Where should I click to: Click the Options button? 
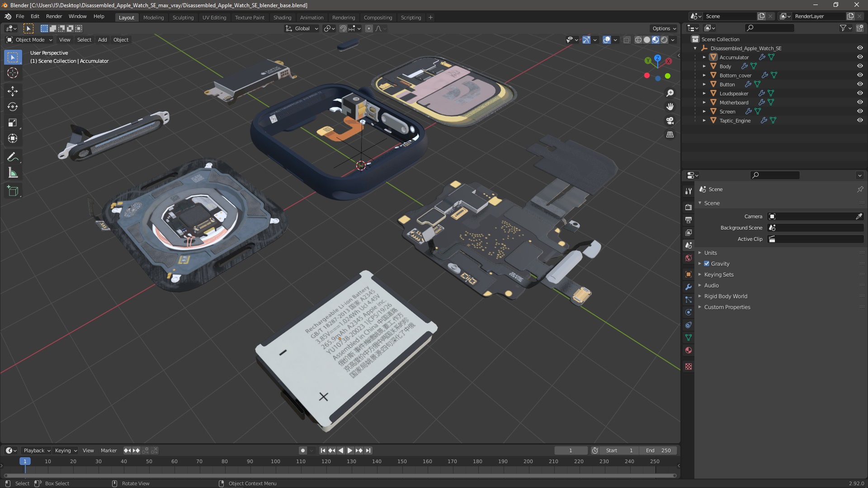pyautogui.click(x=664, y=28)
